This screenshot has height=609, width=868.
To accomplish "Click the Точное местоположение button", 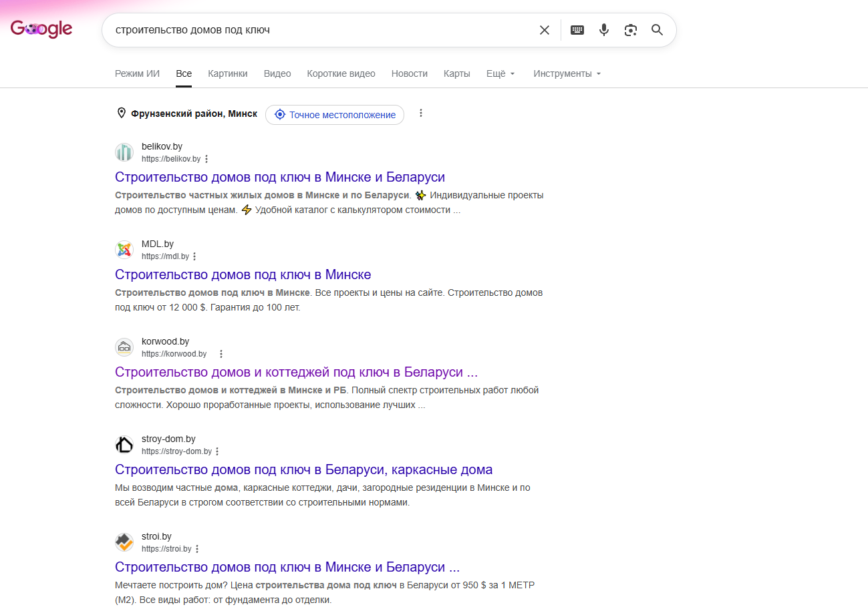I will [335, 115].
